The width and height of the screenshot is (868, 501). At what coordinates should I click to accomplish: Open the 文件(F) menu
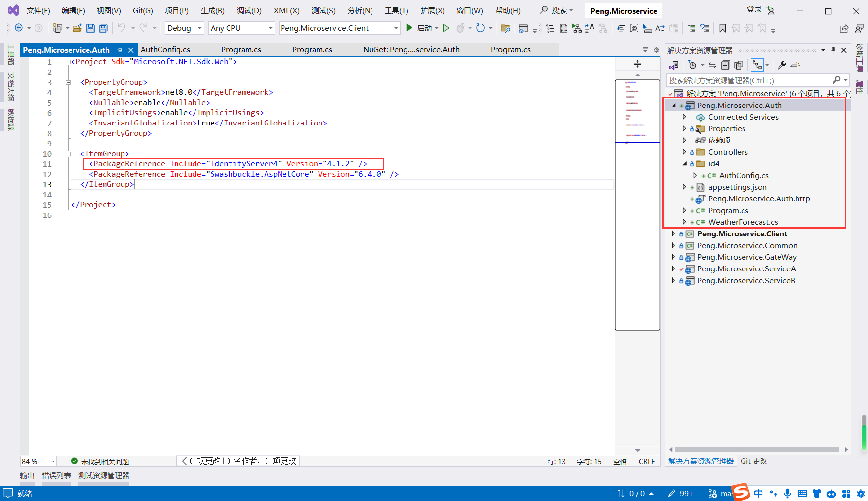click(38, 11)
